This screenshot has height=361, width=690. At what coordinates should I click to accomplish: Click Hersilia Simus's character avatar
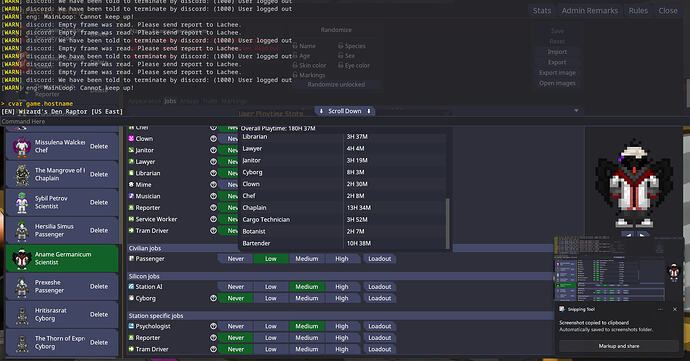pyautogui.click(x=22, y=231)
